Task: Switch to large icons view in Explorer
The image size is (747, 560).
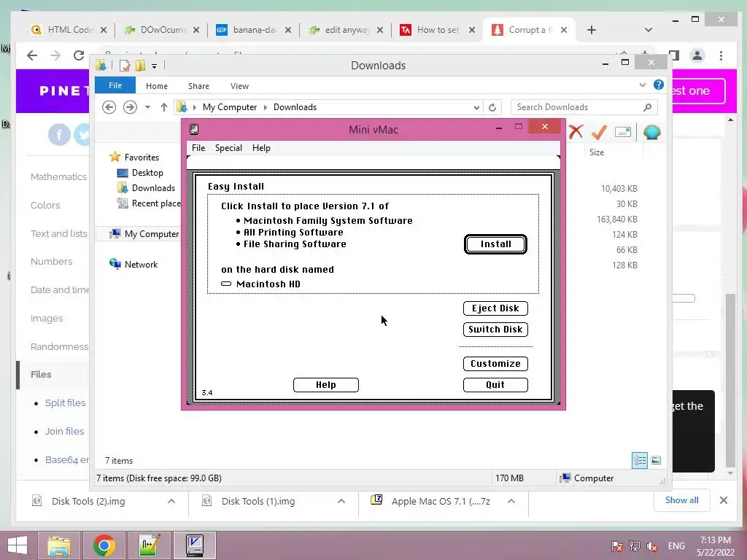Action: 656,460
